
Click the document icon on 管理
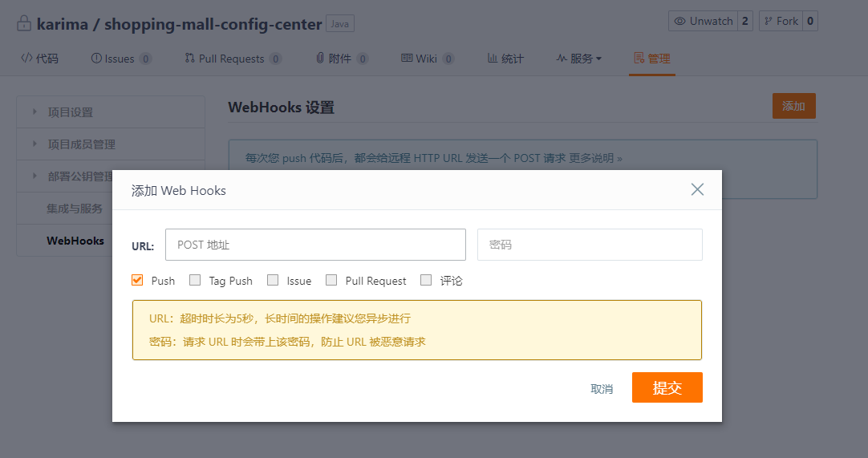[639, 58]
